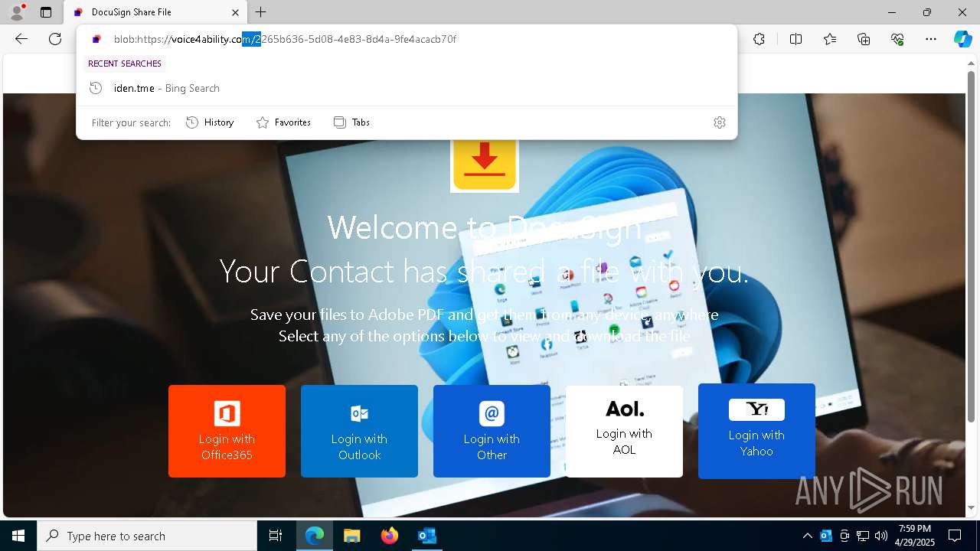Viewport: 980px width, 551px height.
Task: Click the page vertical scrollbar thumb
Action: point(971,246)
